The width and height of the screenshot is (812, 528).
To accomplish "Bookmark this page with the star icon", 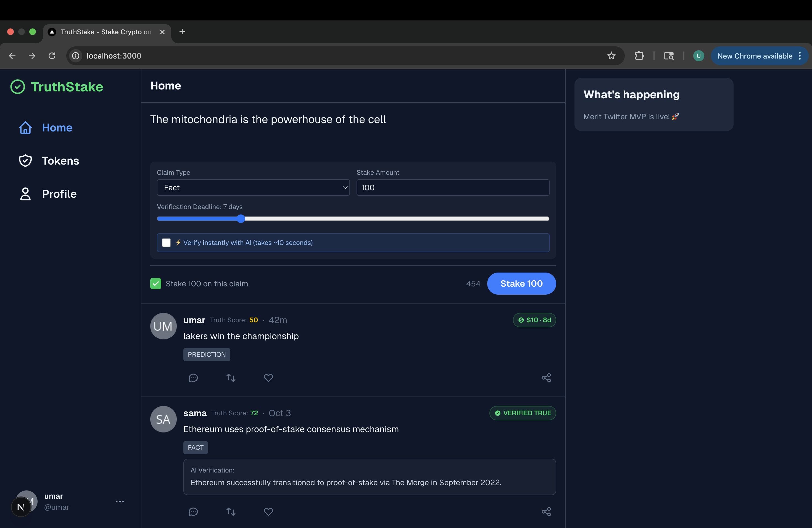I will tap(611, 56).
